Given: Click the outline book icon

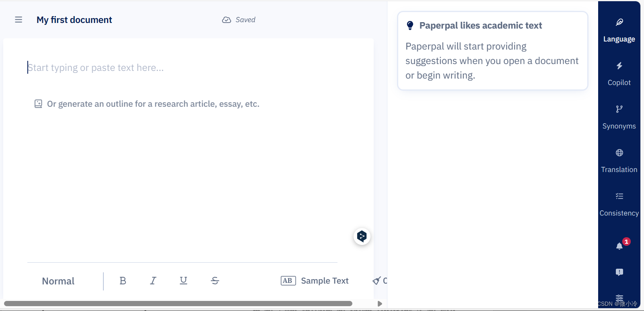Looking at the screenshot, I should coord(38,104).
